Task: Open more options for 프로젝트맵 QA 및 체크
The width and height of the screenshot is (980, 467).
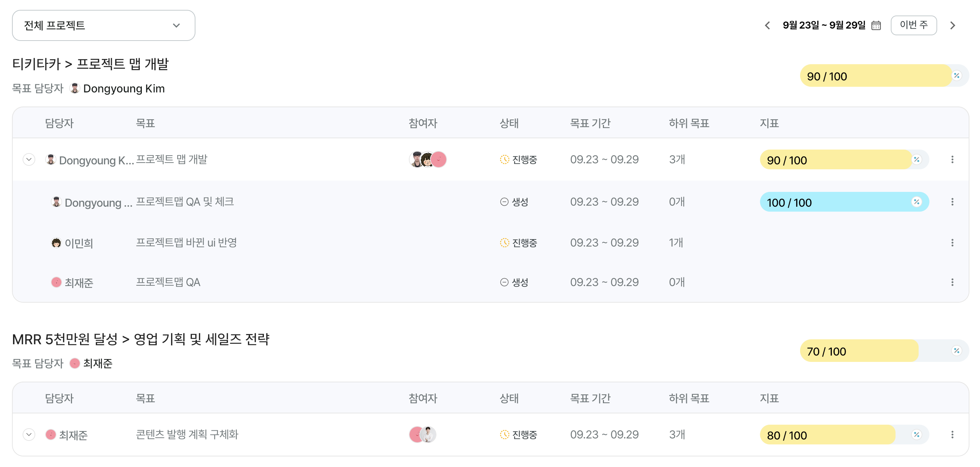Action: click(x=952, y=202)
